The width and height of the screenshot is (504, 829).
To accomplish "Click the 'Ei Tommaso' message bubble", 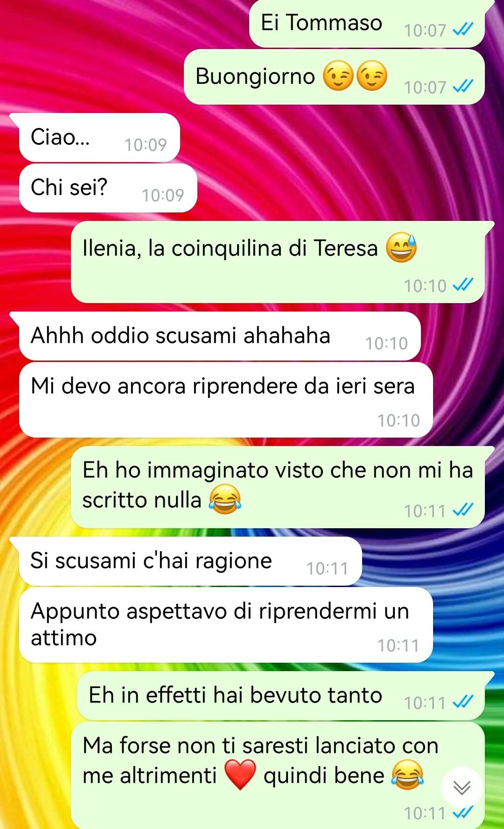I will 367,23.
